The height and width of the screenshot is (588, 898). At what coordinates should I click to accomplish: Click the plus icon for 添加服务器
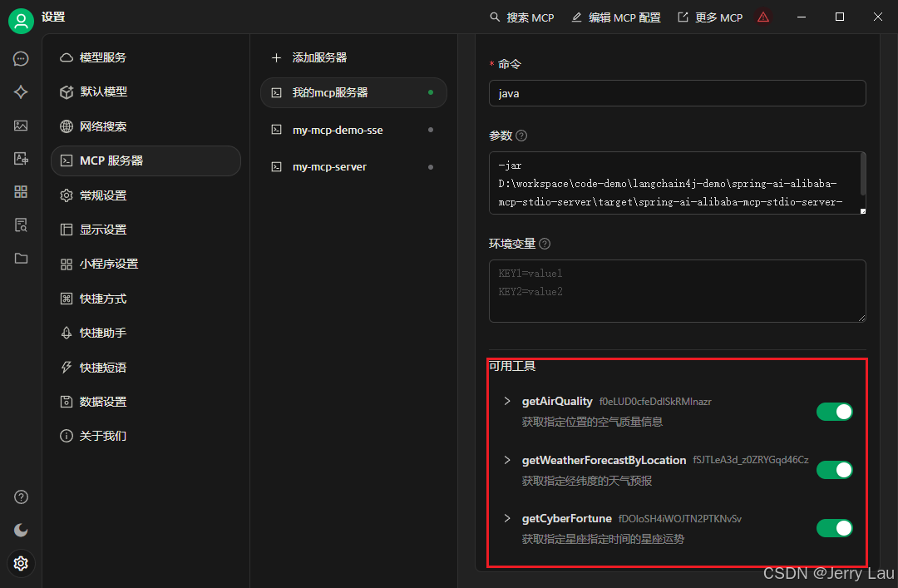click(x=276, y=57)
